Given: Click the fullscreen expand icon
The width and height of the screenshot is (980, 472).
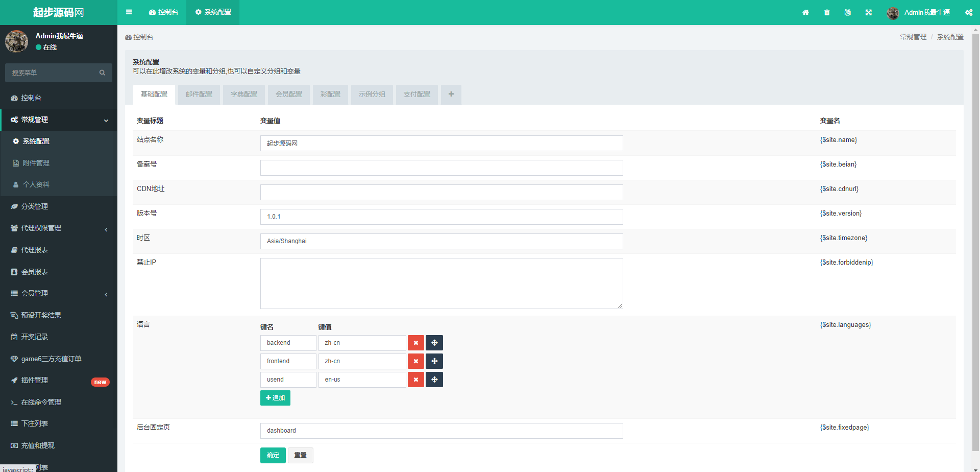Looking at the screenshot, I should tap(869, 12).
